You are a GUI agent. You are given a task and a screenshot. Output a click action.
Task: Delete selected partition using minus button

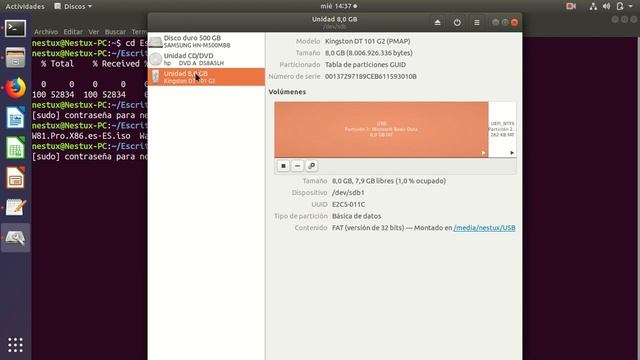click(x=297, y=166)
